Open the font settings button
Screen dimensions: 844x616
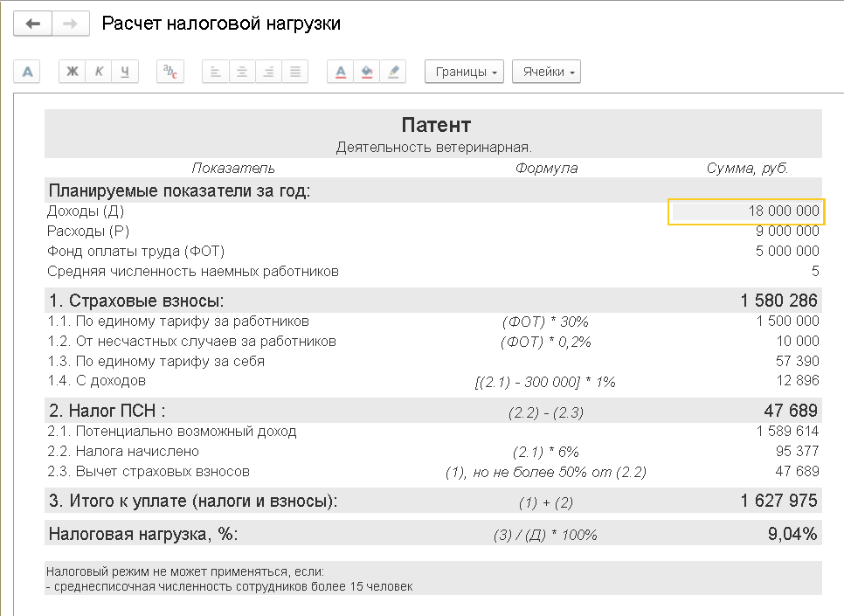(28, 72)
